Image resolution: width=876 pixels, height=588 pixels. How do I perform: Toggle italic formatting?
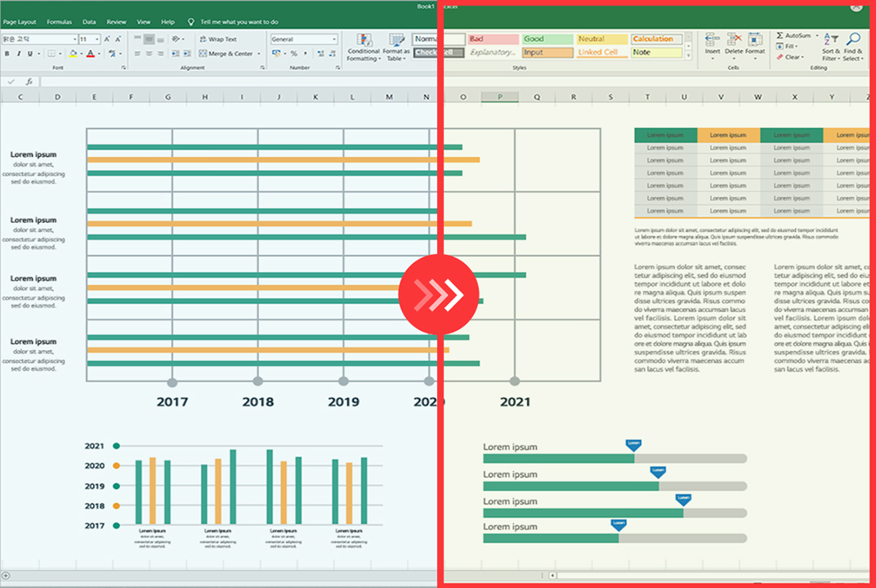[x=17, y=54]
